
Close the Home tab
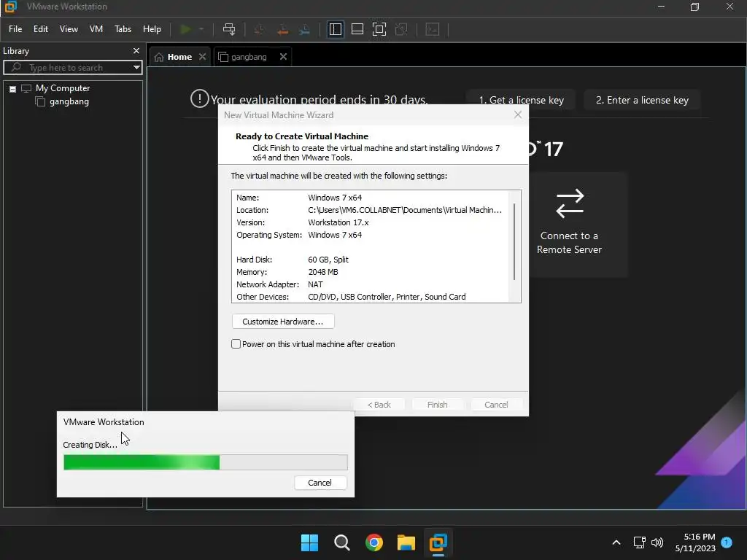[x=203, y=57]
